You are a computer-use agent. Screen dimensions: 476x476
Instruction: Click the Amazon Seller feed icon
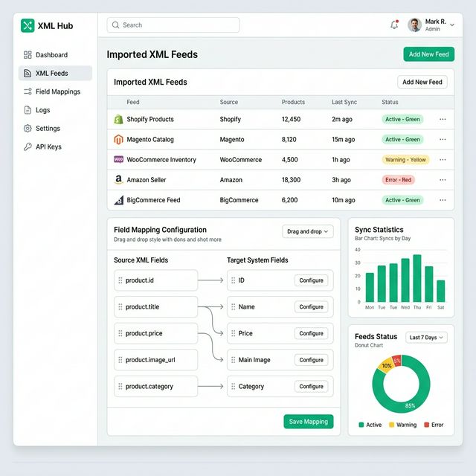coord(118,180)
